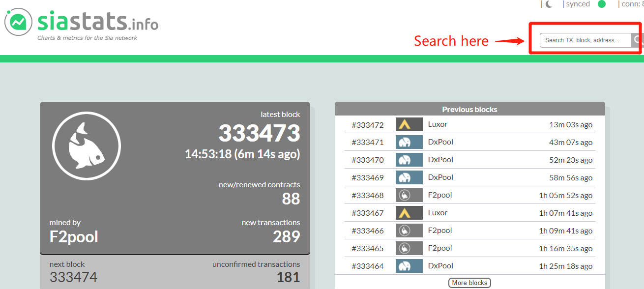644x289 pixels.
Task: Click the 58m 56s ago timestamp
Action: point(571,178)
